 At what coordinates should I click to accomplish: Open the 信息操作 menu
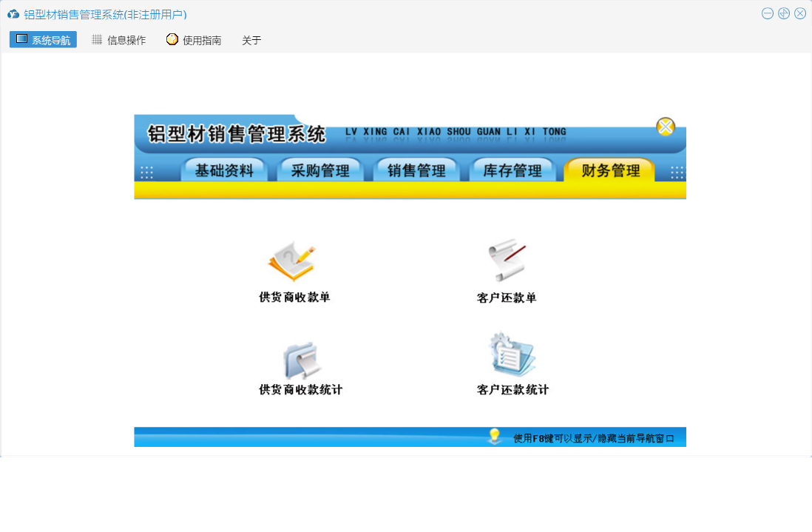click(119, 40)
